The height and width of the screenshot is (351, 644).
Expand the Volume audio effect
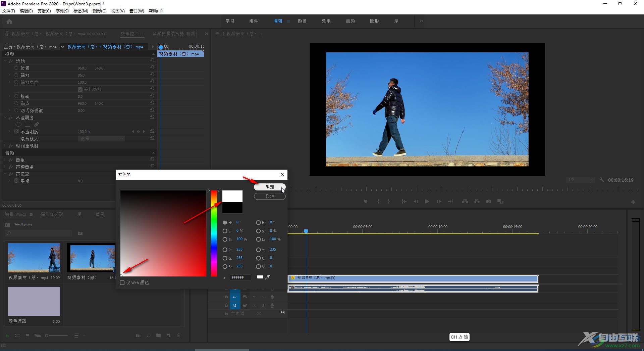pyautogui.click(x=5, y=160)
